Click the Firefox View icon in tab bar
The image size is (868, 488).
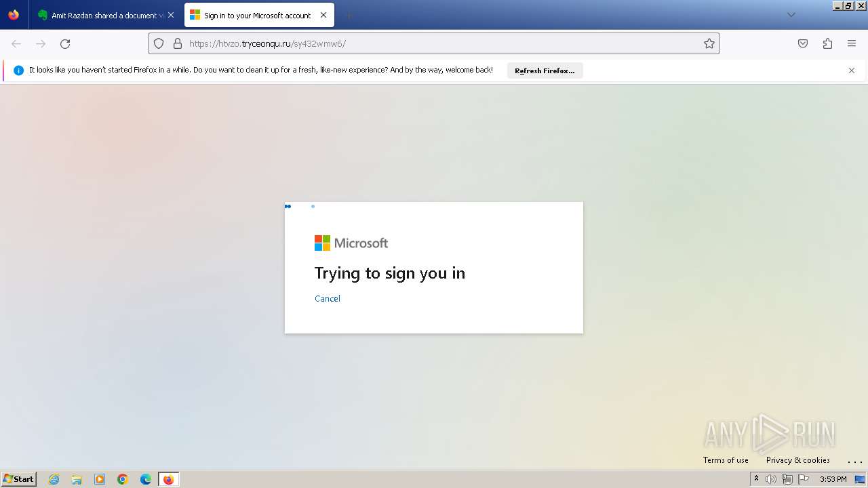(x=14, y=15)
